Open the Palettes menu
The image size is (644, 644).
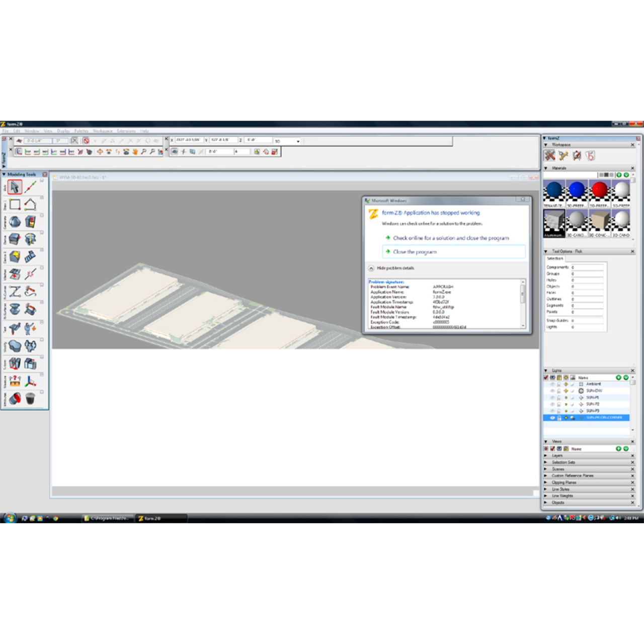click(x=81, y=131)
